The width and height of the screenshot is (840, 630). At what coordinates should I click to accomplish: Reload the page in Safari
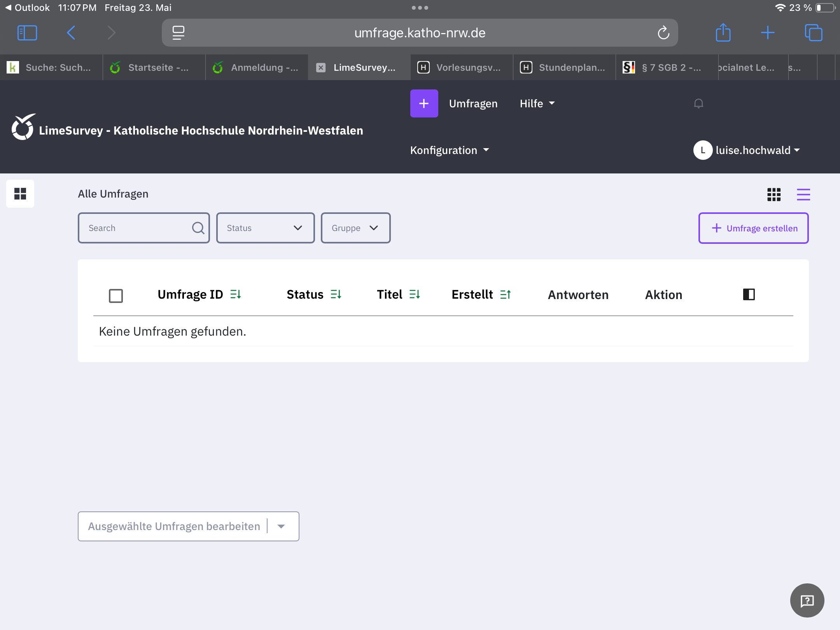click(x=663, y=33)
